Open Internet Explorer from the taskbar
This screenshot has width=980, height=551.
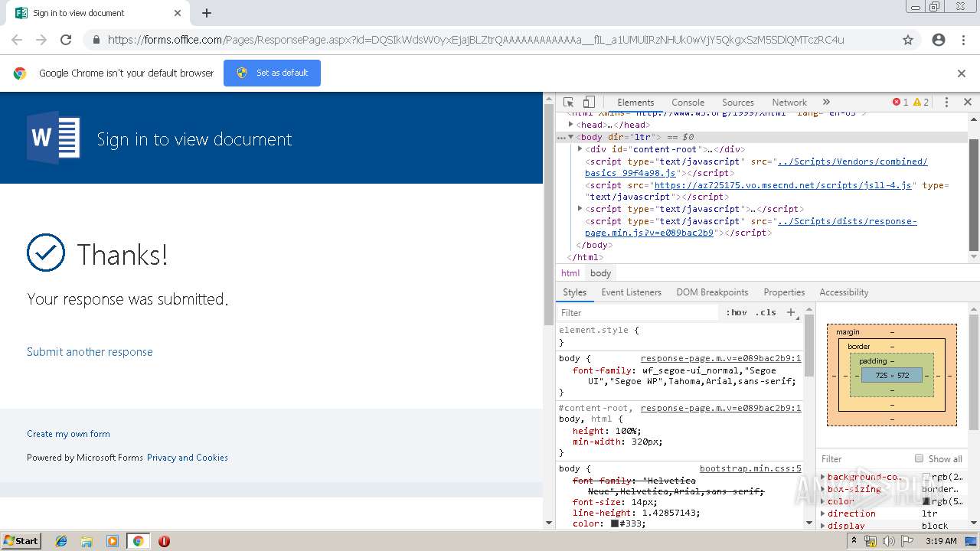tap(62, 541)
